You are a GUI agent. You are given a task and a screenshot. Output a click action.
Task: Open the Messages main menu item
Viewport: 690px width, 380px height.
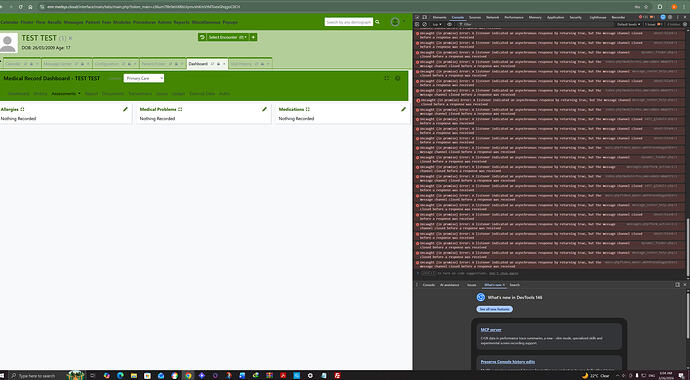coord(73,22)
